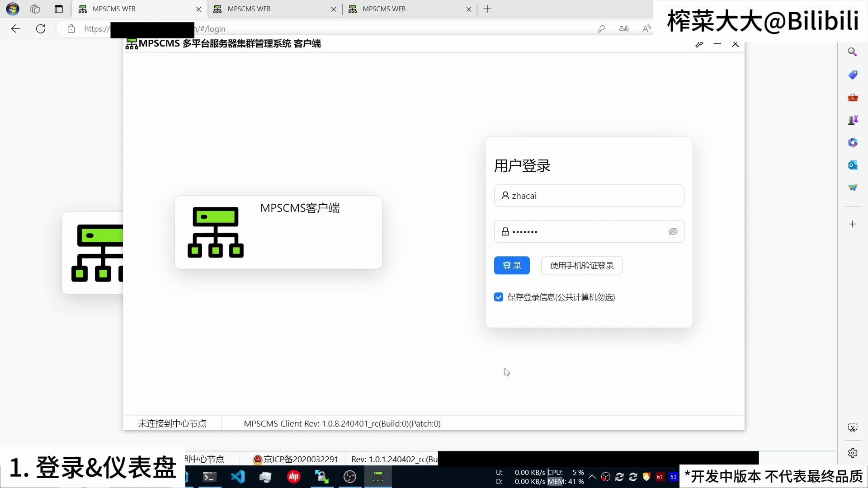Click the username field with zhacai
This screenshot has height=488, width=868.
click(x=589, y=196)
